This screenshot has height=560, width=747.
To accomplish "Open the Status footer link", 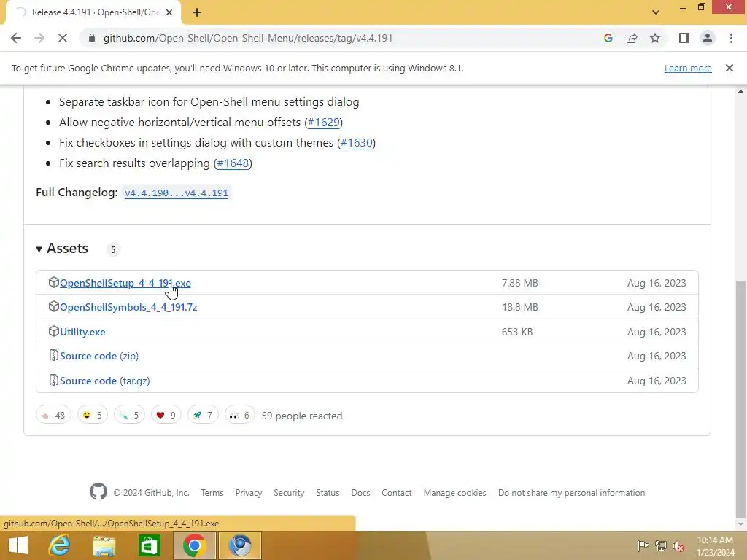I will tap(328, 493).
